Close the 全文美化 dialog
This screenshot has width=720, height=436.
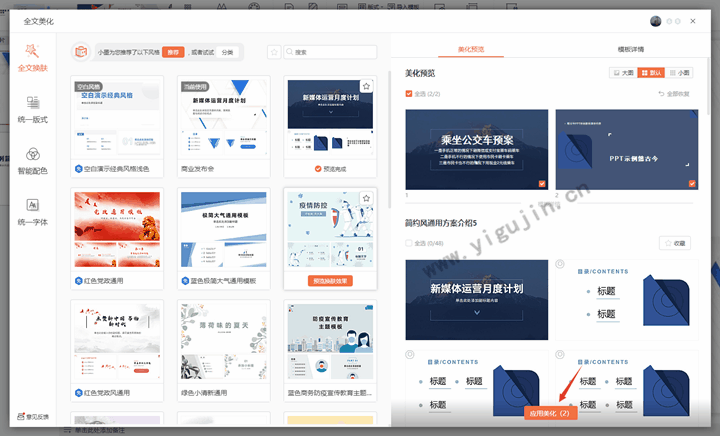pos(693,21)
